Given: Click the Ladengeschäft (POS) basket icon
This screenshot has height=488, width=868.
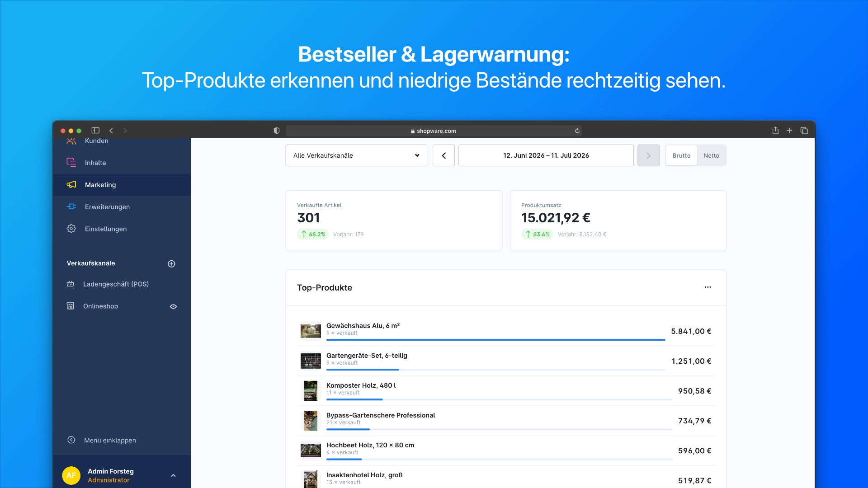Looking at the screenshot, I should pyautogui.click(x=71, y=284).
